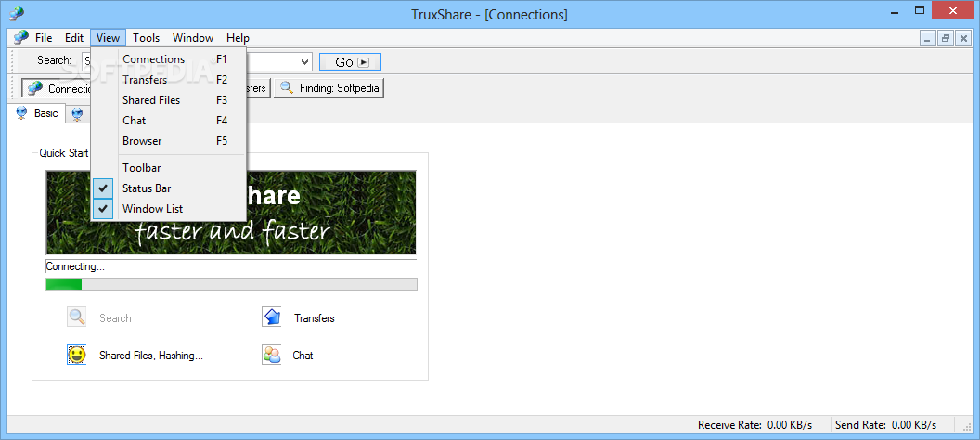Restore the inner Connections child window

945,38
